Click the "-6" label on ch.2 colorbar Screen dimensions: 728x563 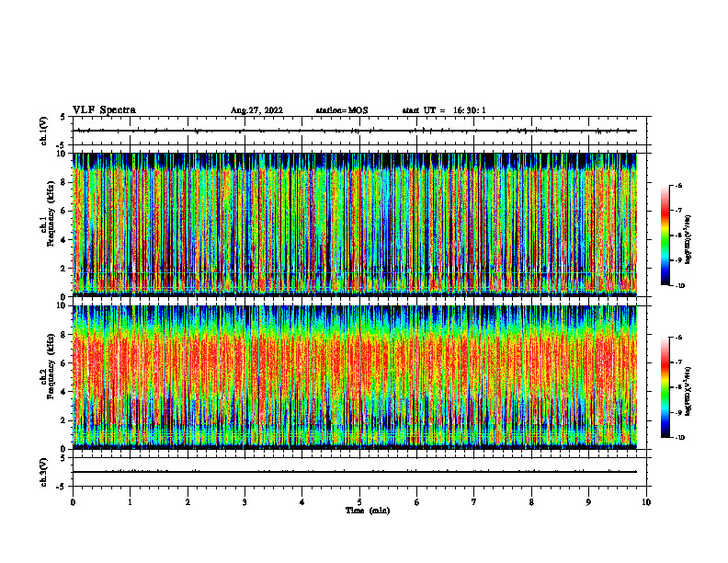click(678, 338)
